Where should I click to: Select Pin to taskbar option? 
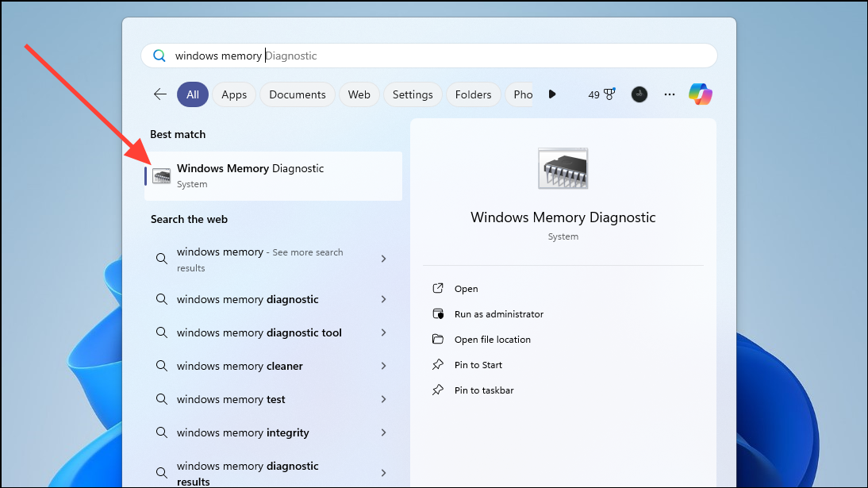(x=484, y=390)
